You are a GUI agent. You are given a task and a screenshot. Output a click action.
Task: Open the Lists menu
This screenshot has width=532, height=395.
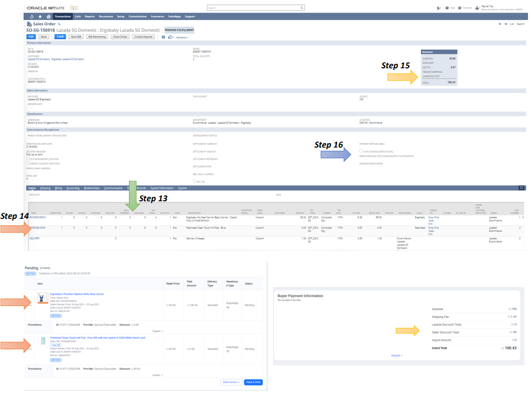pyautogui.click(x=78, y=17)
